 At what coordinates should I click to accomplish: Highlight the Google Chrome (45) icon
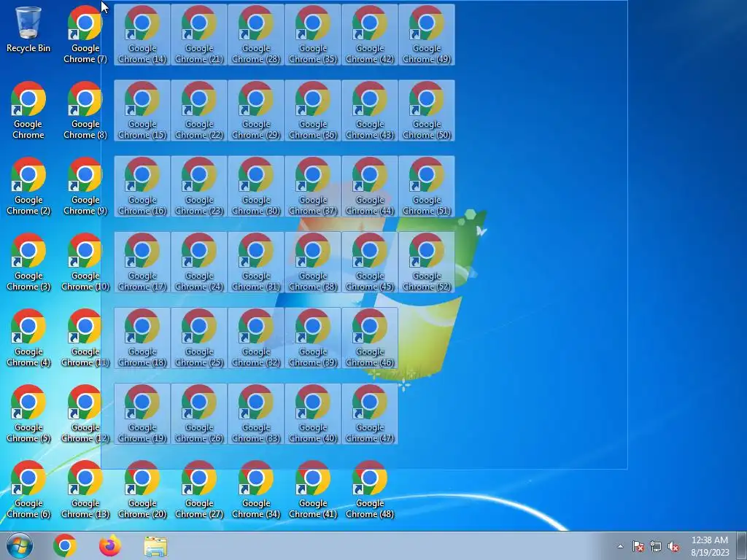tap(370, 262)
